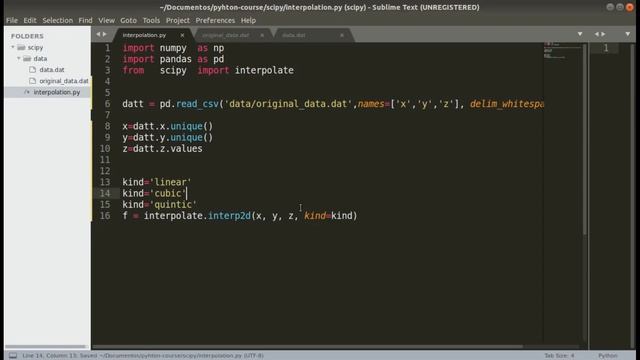
Task: Close the interpolation.py tab
Action: [182, 35]
